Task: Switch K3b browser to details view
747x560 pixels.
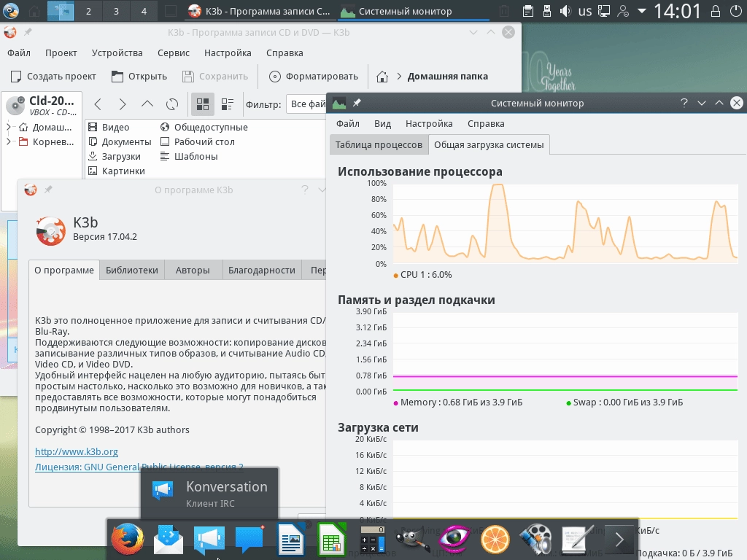Action: click(228, 104)
